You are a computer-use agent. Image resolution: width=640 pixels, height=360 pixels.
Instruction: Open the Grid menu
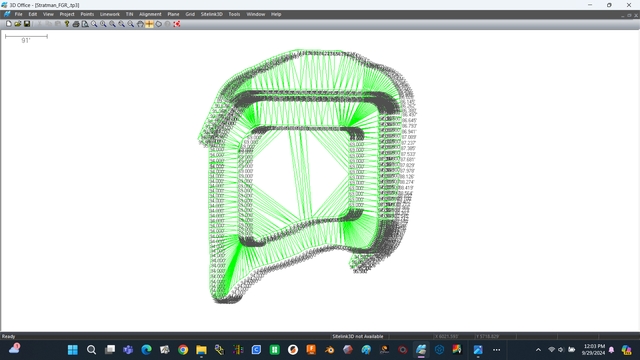point(190,14)
